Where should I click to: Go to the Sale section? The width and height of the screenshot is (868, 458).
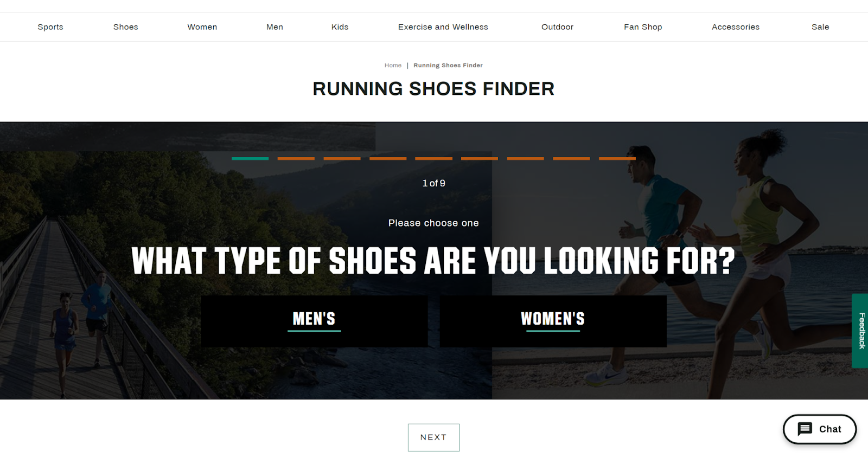pyautogui.click(x=820, y=27)
